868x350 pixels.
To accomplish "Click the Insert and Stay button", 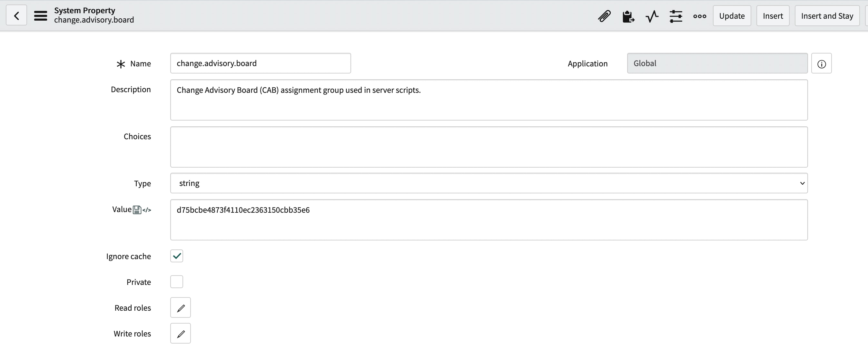I will [827, 15].
